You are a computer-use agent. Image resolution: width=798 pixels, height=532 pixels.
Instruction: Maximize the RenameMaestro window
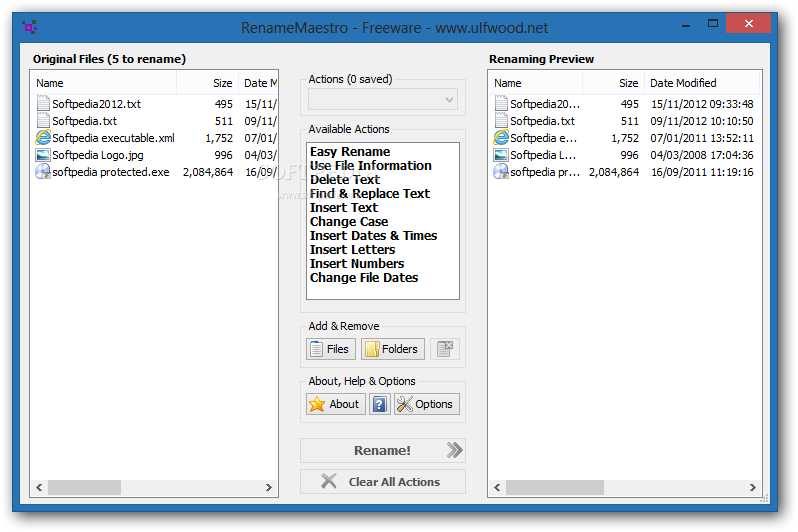(712, 24)
